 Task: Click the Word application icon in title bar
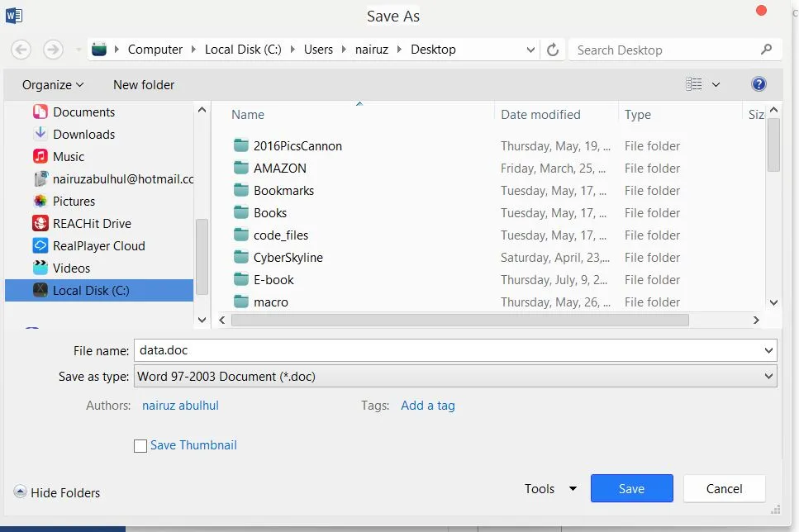tap(14, 16)
